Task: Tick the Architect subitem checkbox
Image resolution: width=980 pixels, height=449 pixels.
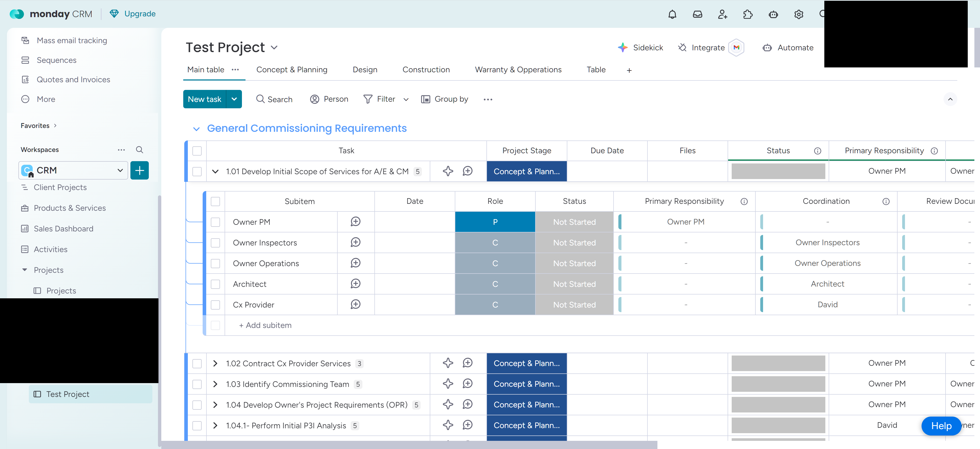Action: 215,284
